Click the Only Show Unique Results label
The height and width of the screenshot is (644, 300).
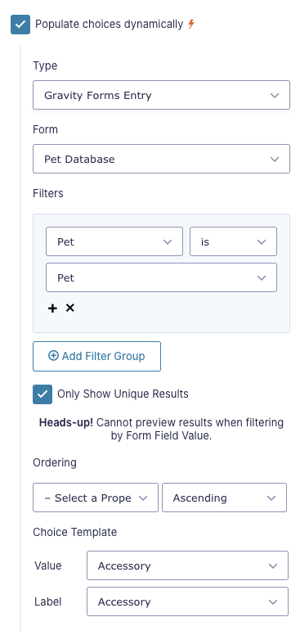coord(123,394)
